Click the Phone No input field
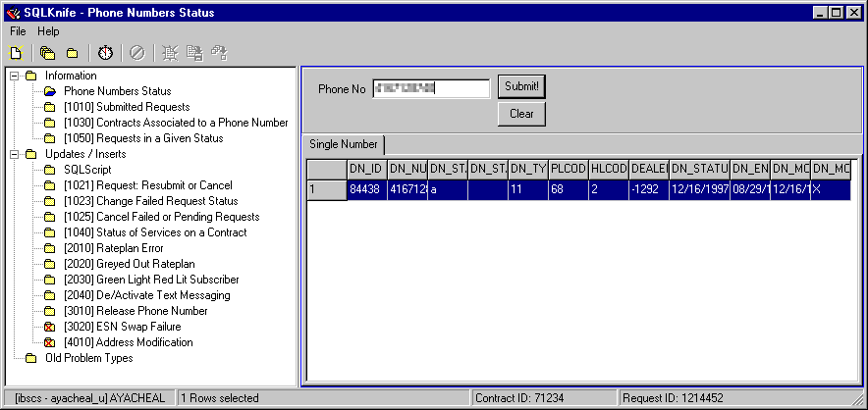 pos(431,88)
